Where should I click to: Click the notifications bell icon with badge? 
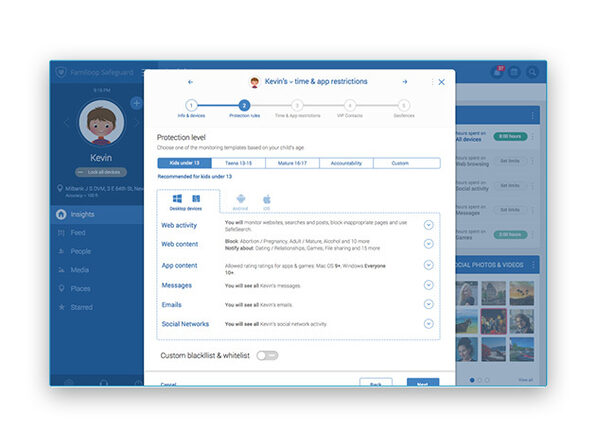click(x=498, y=71)
